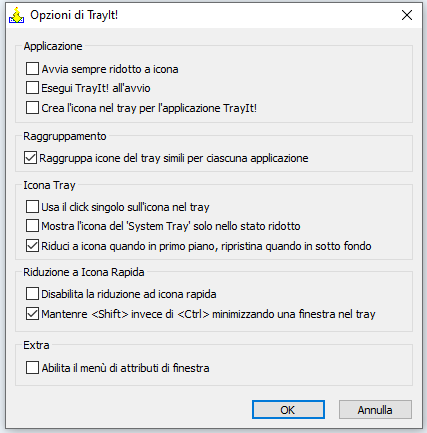Uncheck 'Riduci a icona quando in primo piano'
Screen dimensions: 427x433
32,246
